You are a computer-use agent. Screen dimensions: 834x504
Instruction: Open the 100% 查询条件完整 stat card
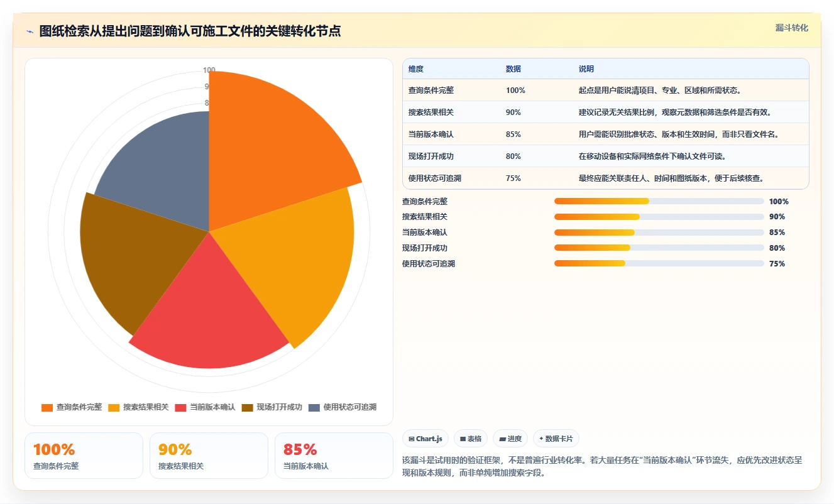pyautogui.click(x=84, y=456)
